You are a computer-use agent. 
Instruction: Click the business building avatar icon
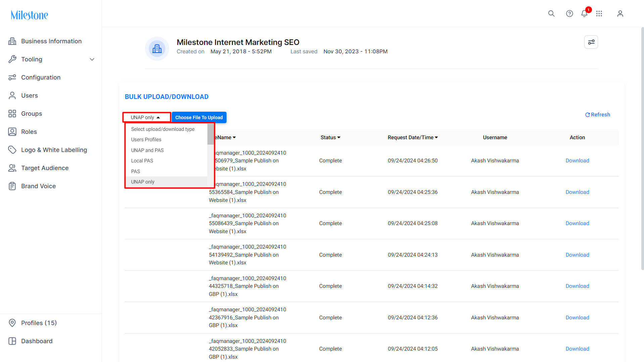(x=157, y=49)
